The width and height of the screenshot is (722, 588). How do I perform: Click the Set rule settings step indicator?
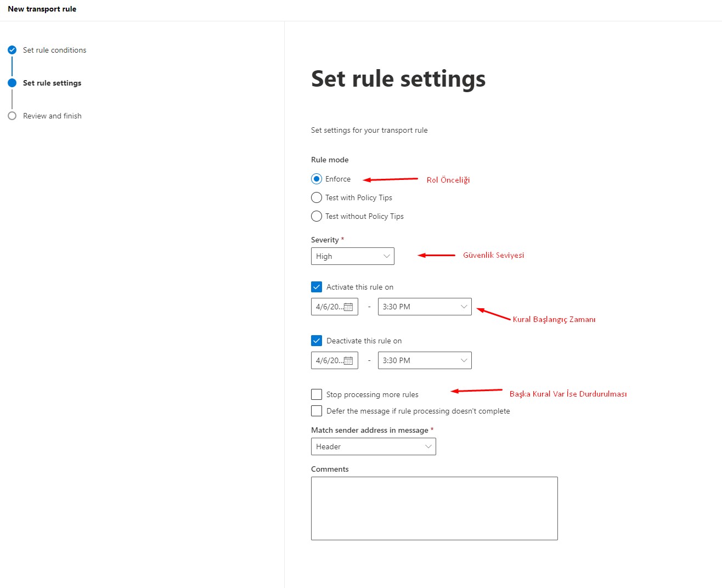point(12,83)
